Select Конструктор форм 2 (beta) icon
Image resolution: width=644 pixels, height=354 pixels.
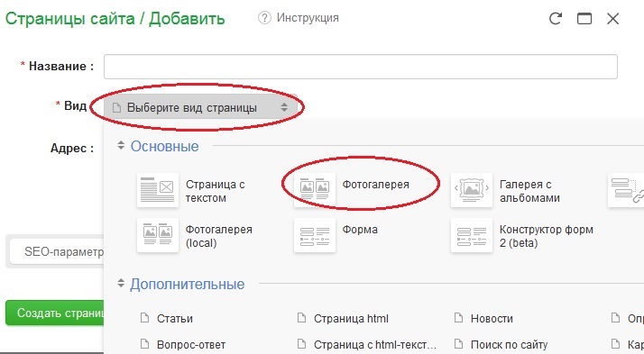tap(472, 235)
